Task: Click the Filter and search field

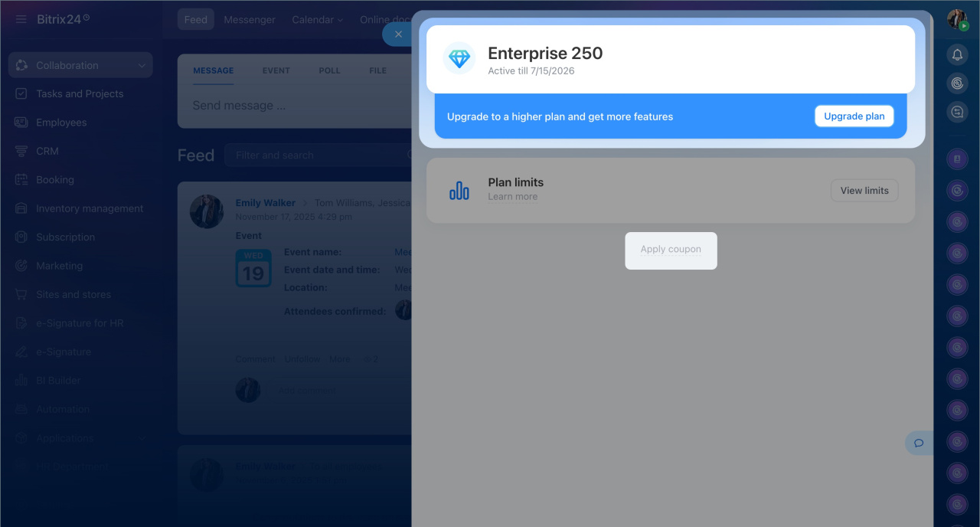Action: pos(318,155)
